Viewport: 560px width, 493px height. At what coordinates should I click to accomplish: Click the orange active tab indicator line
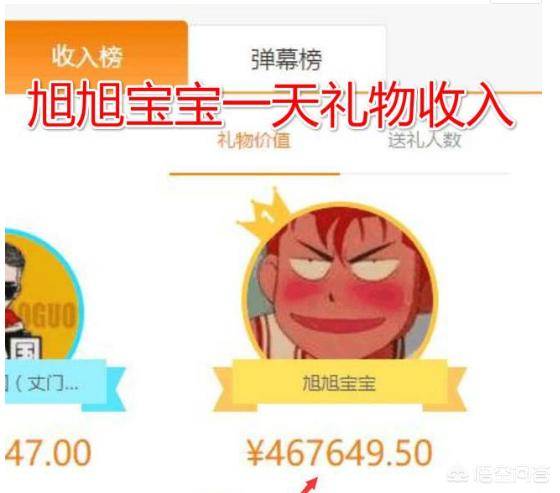pyautogui.click(x=255, y=174)
